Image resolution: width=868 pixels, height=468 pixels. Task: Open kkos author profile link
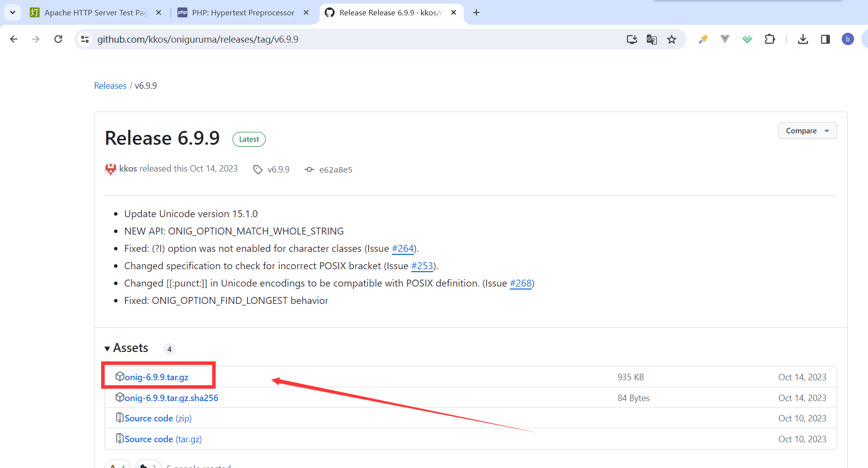[128, 169]
